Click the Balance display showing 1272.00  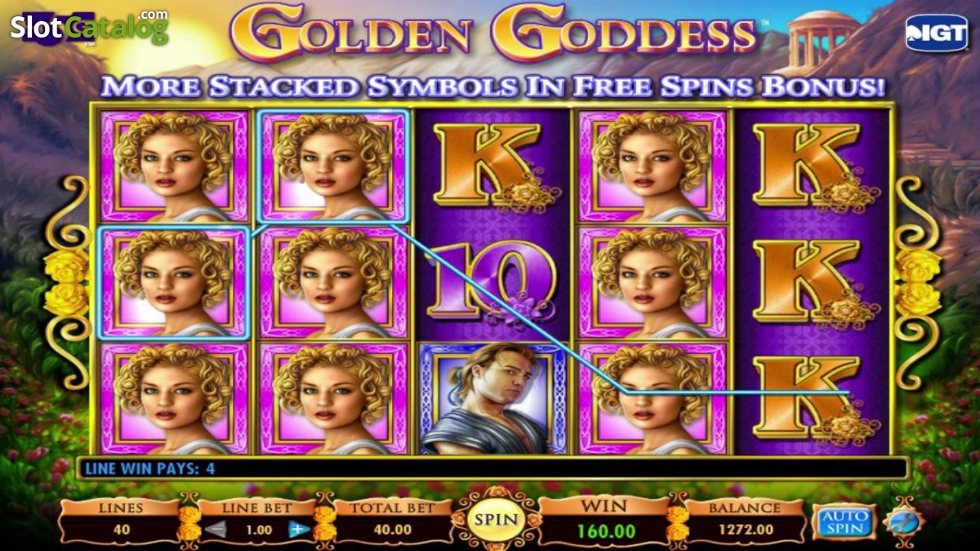[743, 529]
